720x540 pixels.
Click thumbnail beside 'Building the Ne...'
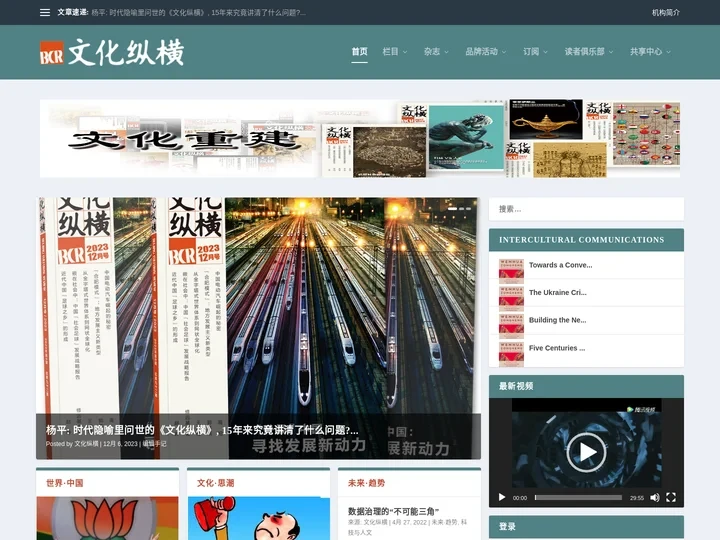[511, 326]
